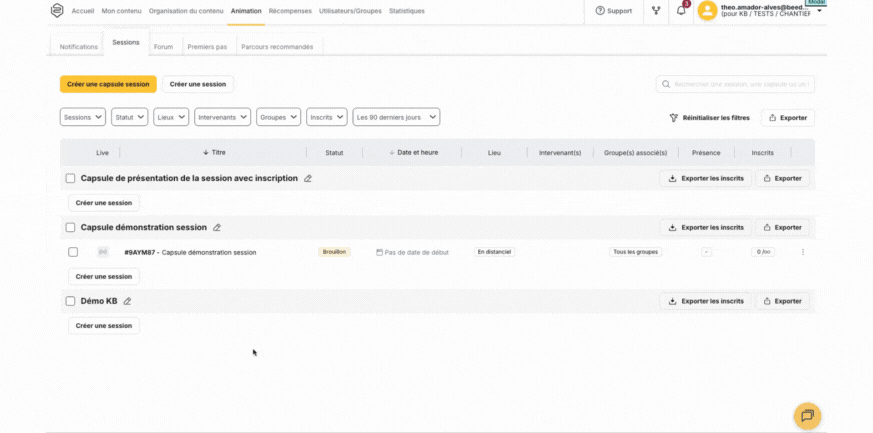Click the chat bubble help widget
Image resolution: width=873 pixels, height=433 pixels.
coord(807,415)
